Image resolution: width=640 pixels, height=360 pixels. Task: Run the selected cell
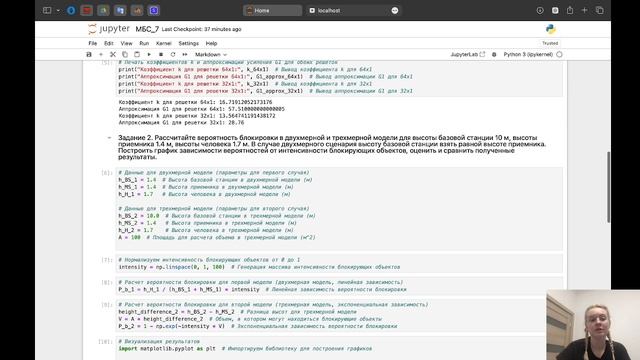click(149, 54)
